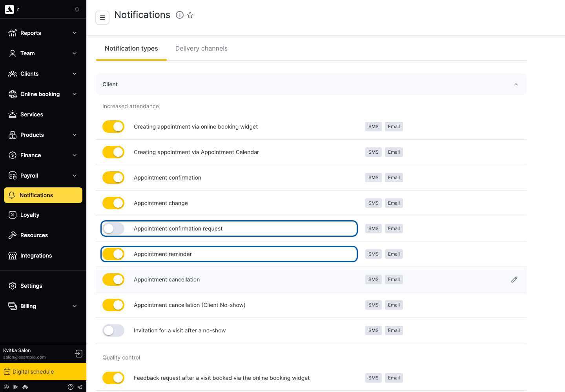Click the SMS tag for Appointment change
Viewport: 565px width, 392px height.
[374, 203]
